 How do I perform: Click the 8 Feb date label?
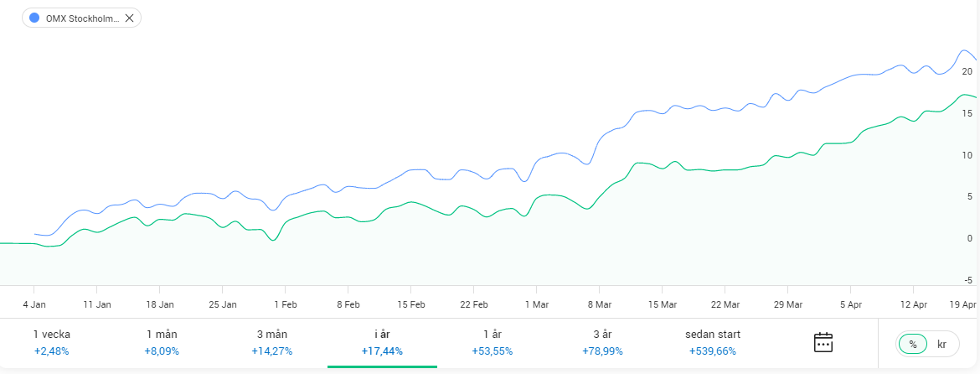click(x=348, y=304)
